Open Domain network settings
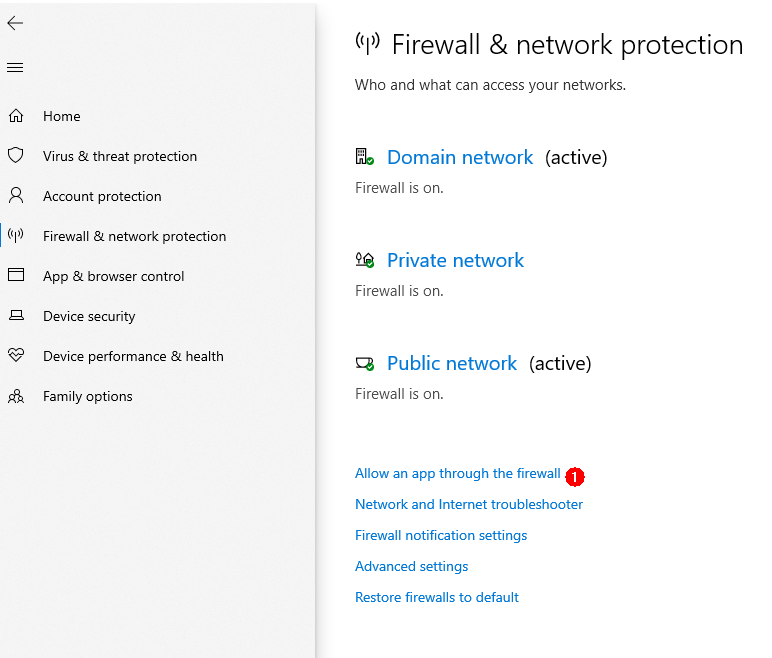 [460, 157]
